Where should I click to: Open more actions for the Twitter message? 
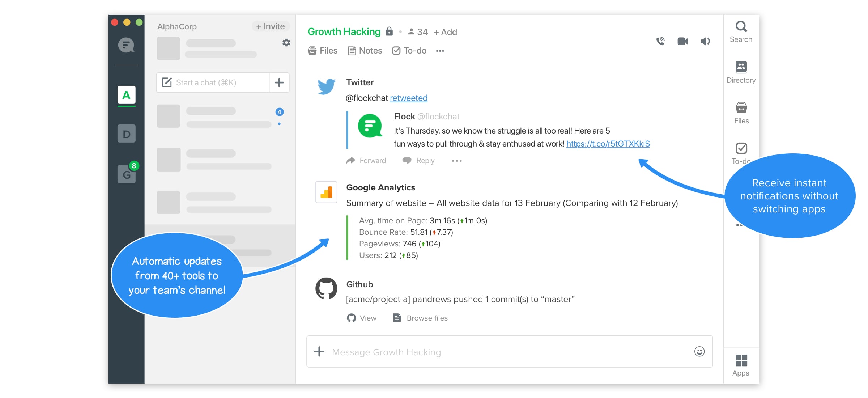pyautogui.click(x=457, y=161)
